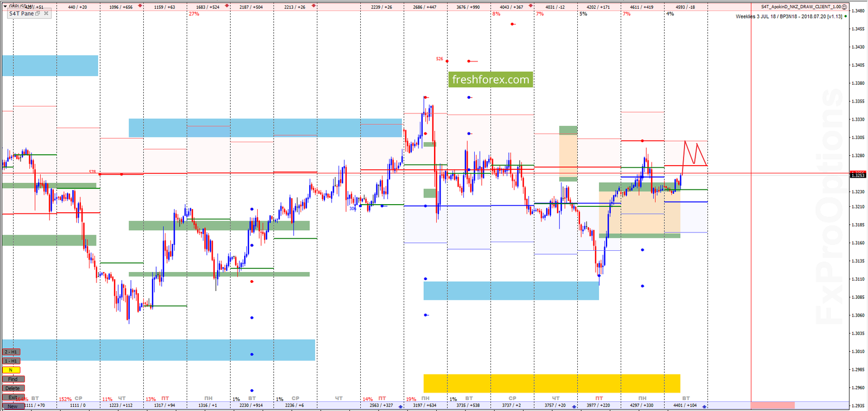Click the red diamond marker beside 2213 / +26
The height and width of the screenshot is (411, 868).
coord(314,6)
